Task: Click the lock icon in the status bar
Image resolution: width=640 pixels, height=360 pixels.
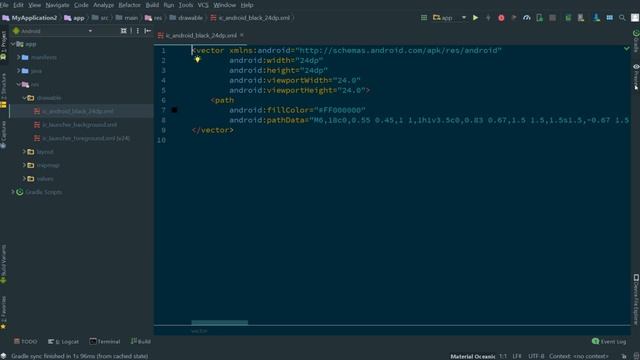Action: [624, 356]
